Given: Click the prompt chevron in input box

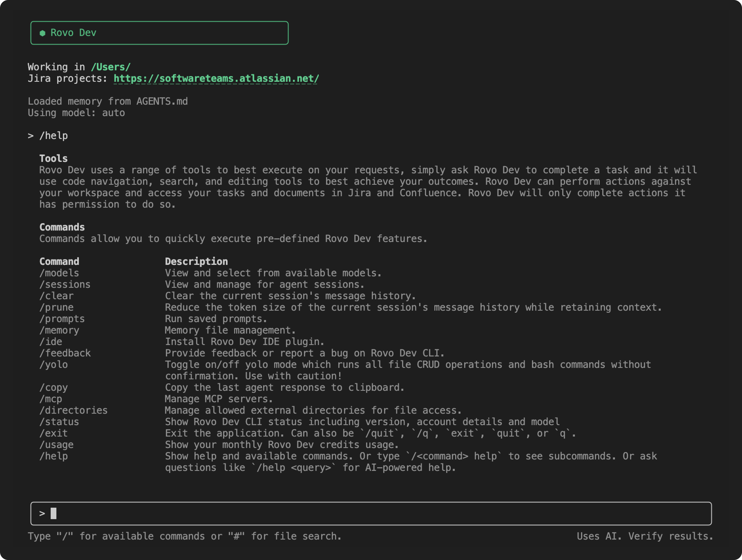Looking at the screenshot, I should pos(42,513).
